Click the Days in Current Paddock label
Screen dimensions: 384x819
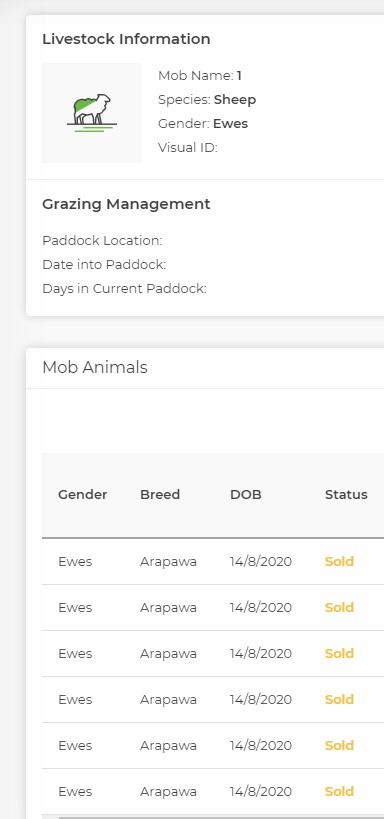[x=124, y=289]
